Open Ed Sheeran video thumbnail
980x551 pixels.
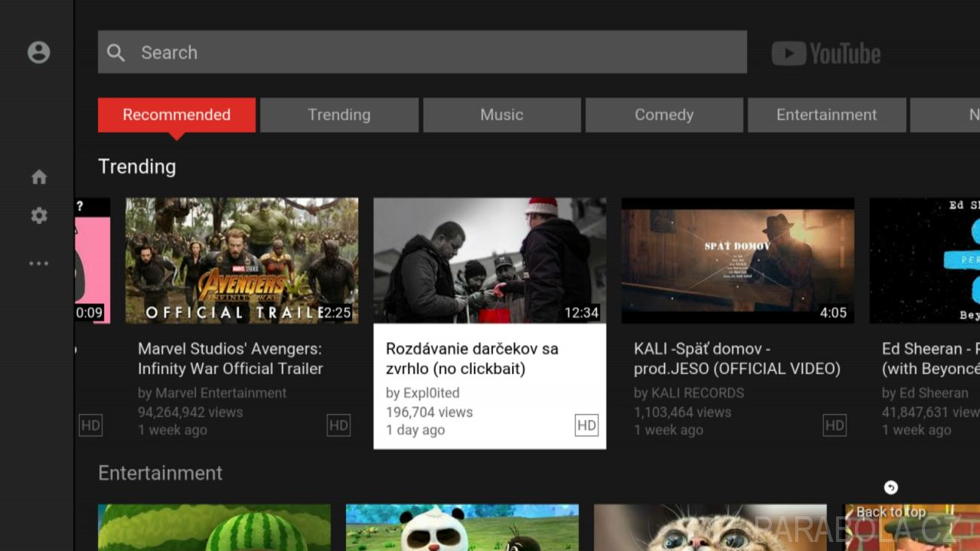pos(925,261)
